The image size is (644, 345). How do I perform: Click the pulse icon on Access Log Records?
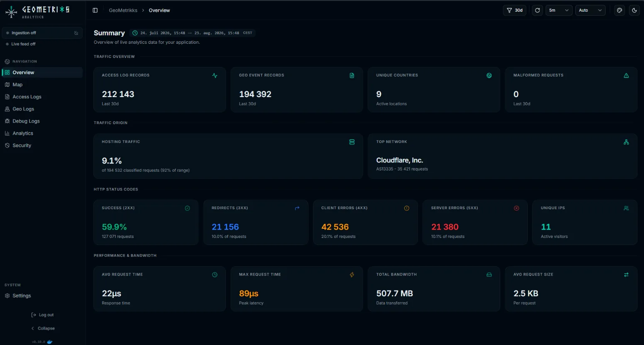[215, 75]
